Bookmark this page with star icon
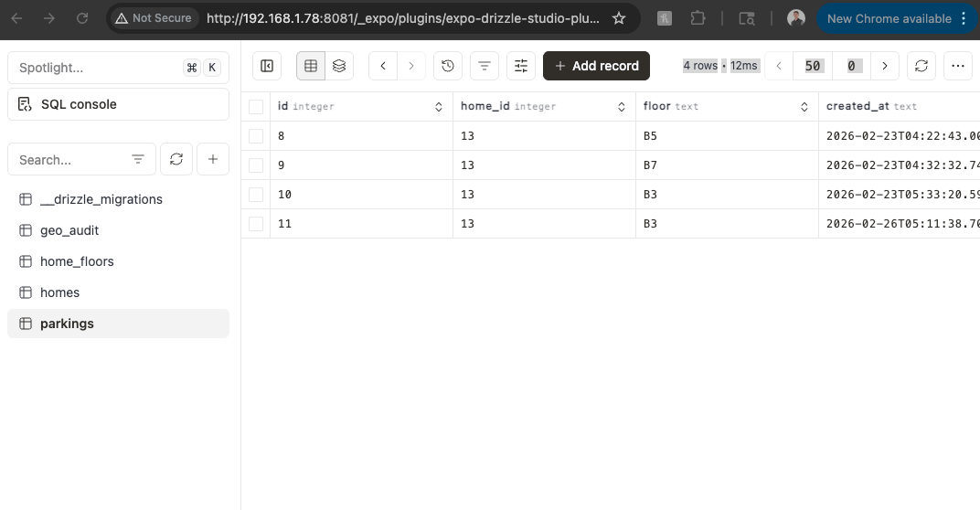 (x=619, y=18)
